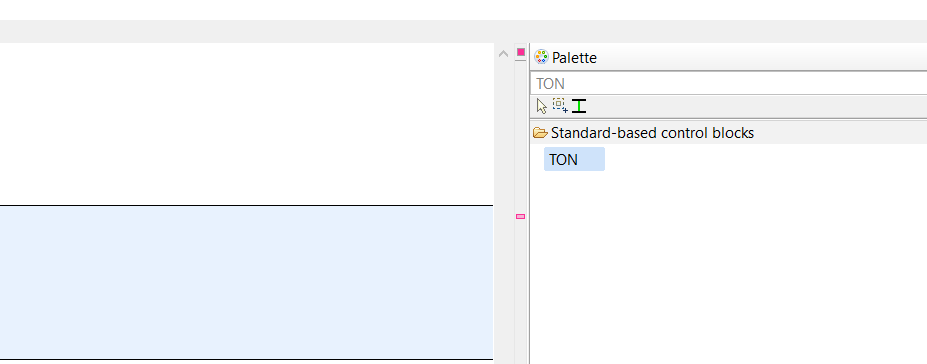Select the TON block in the palette

point(574,160)
